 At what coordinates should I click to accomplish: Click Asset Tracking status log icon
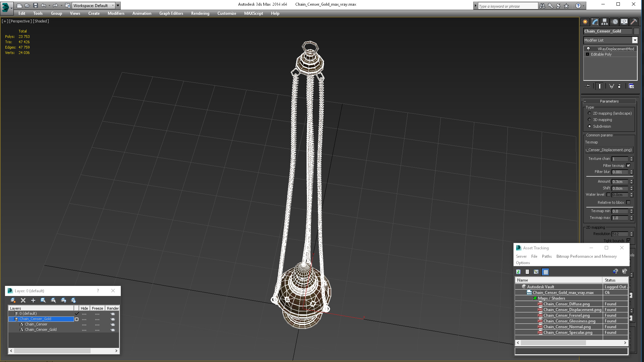click(x=527, y=272)
